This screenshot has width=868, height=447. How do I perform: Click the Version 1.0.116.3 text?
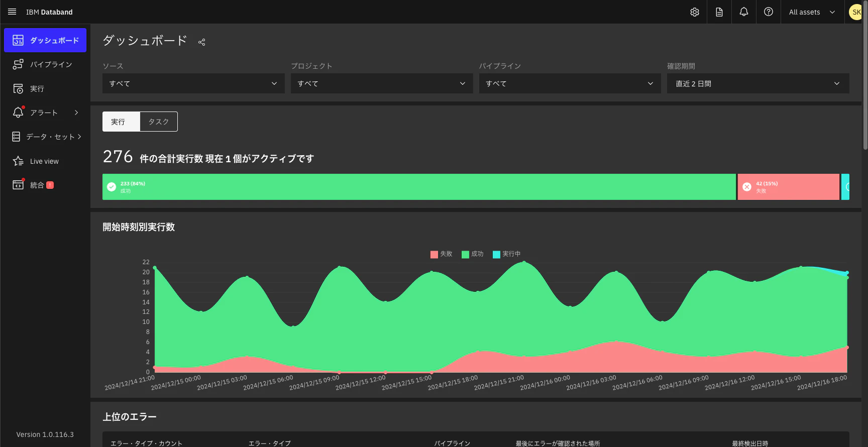click(x=45, y=434)
